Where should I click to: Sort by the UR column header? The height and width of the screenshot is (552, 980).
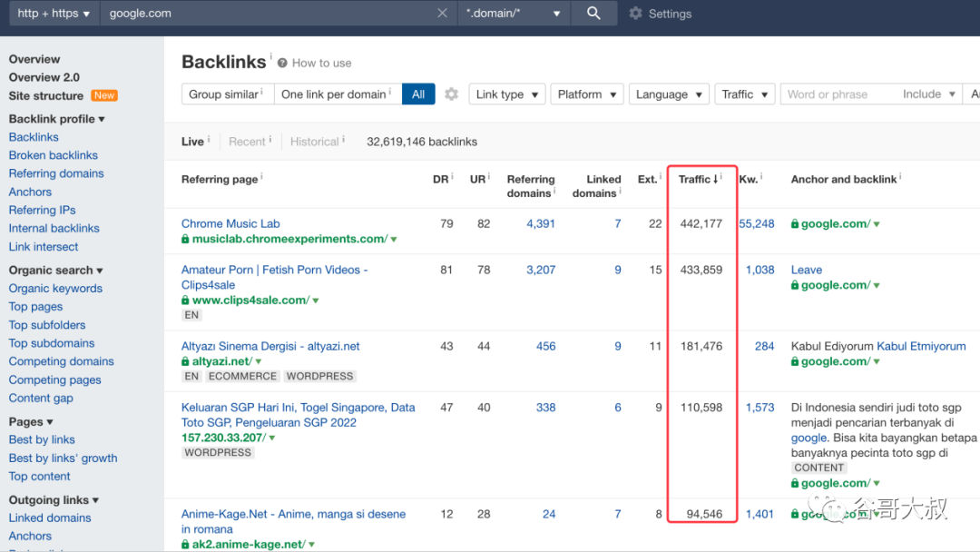point(477,180)
